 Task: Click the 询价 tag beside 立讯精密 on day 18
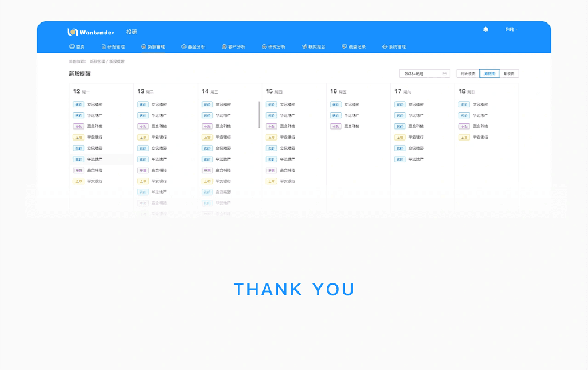tap(464, 104)
